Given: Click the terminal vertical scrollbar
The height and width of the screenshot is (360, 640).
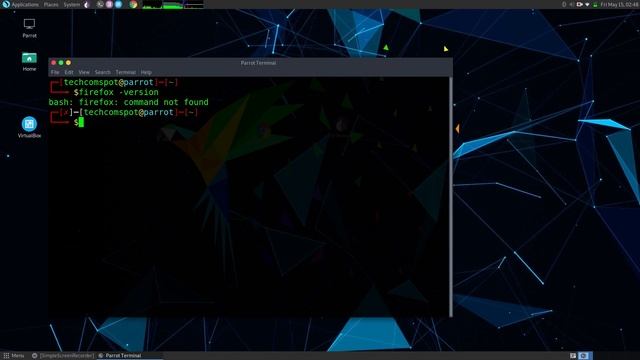Looking at the screenshot, I should (451, 196).
